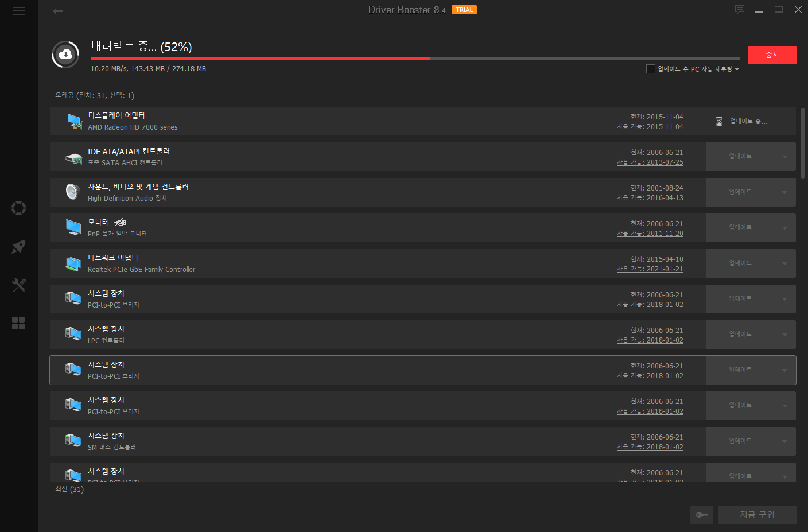Image resolution: width=808 pixels, height=532 pixels.
Task: Select the PnP 불가 일반 모니터 text
Action: pos(117,234)
